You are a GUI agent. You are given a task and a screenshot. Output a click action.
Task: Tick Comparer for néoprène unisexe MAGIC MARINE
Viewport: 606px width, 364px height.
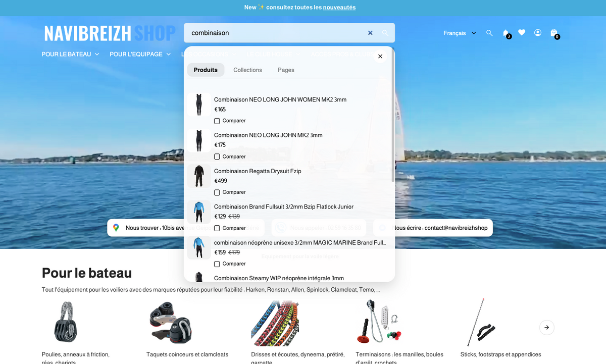[217, 264]
